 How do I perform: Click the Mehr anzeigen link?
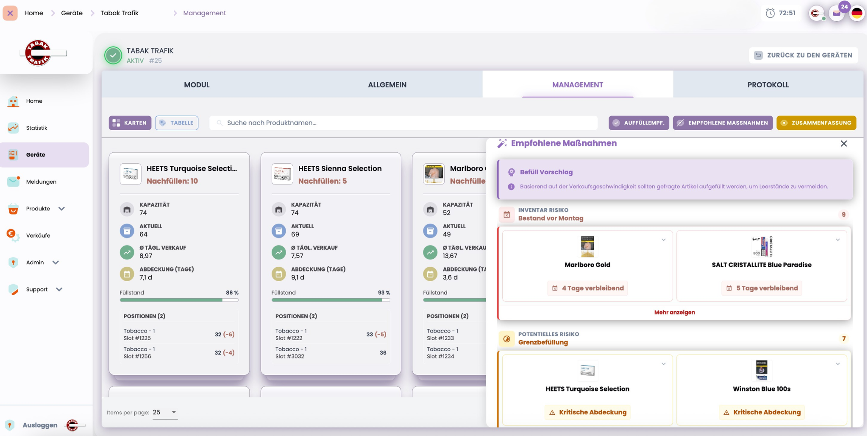[x=674, y=313]
